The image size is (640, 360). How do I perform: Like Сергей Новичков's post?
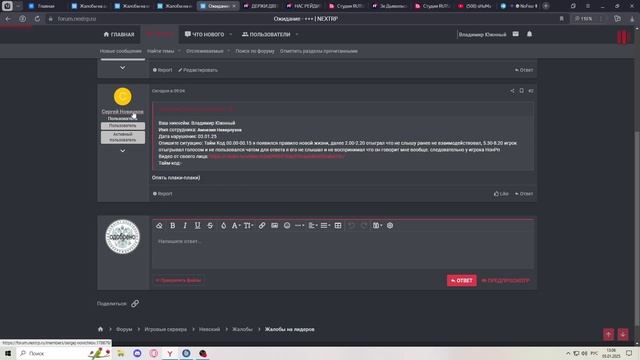pos(501,193)
